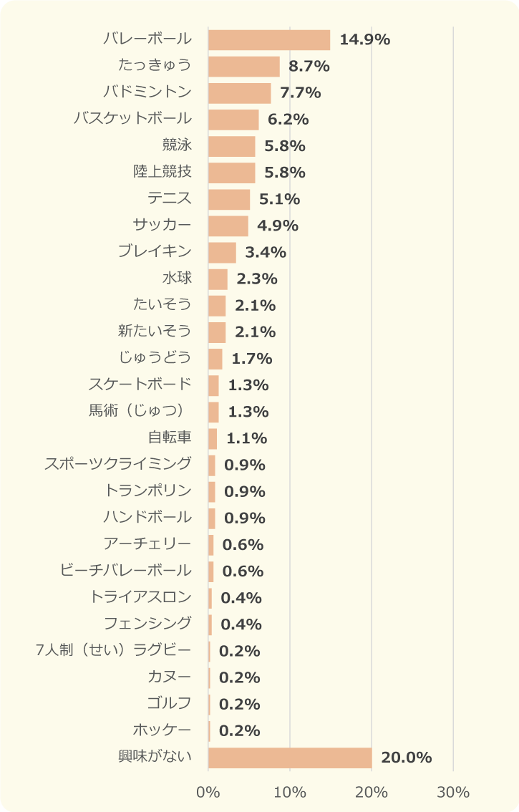Click the ビーチバレーボール label
This screenshot has height=812, width=519.
coord(125,570)
